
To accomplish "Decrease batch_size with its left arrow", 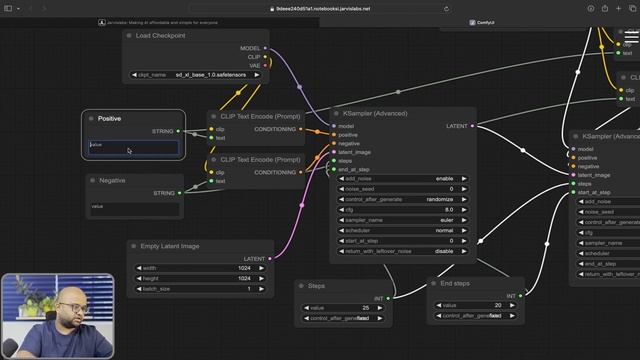I will coord(139,289).
